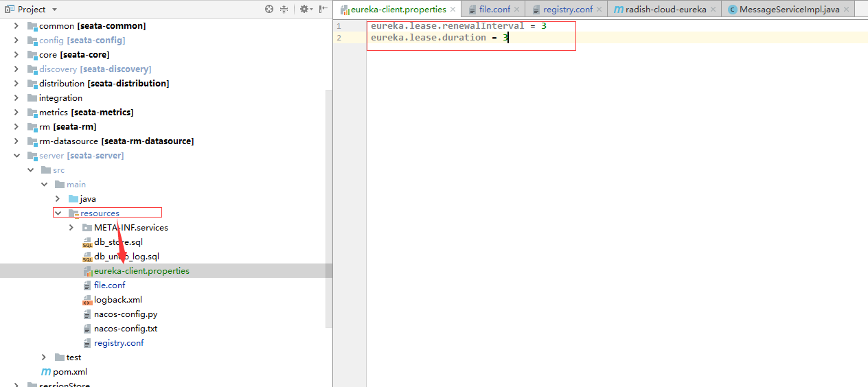
Task: Close the radish-cloud-eureka tab
Action: pyautogui.click(x=713, y=10)
